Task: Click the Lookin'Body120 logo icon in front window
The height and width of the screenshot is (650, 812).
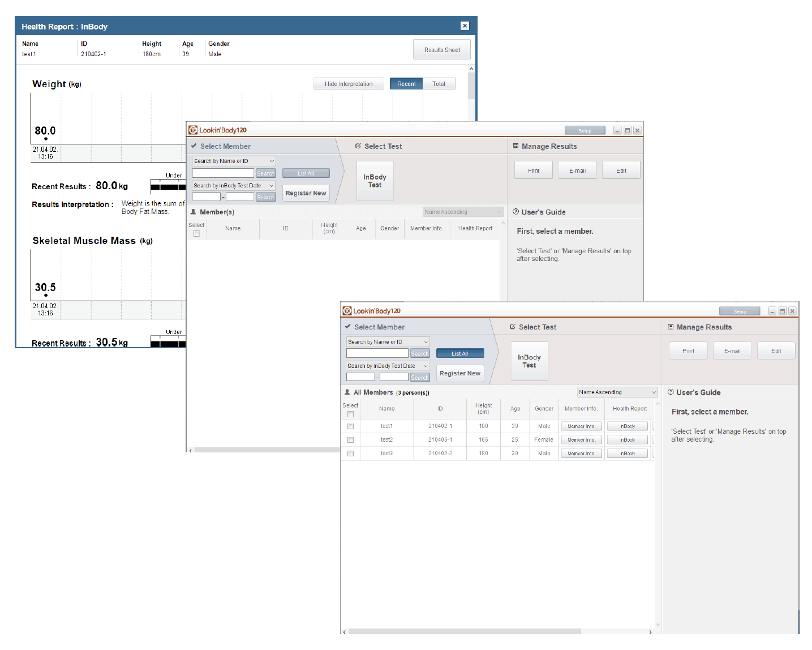Action: (347, 311)
